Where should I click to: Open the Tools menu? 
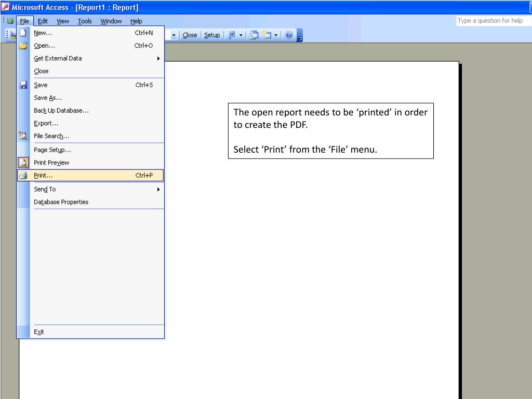85,21
